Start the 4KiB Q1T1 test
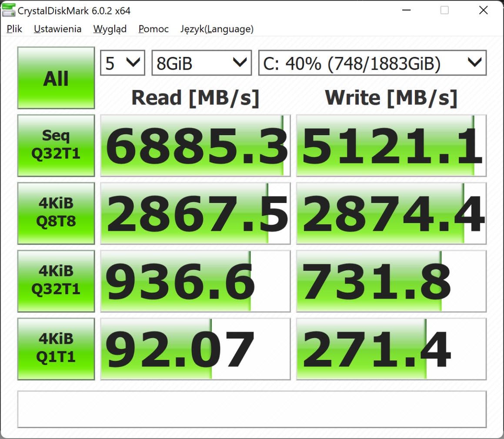The width and height of the screenshot is (504, 439). pos(56,349)
